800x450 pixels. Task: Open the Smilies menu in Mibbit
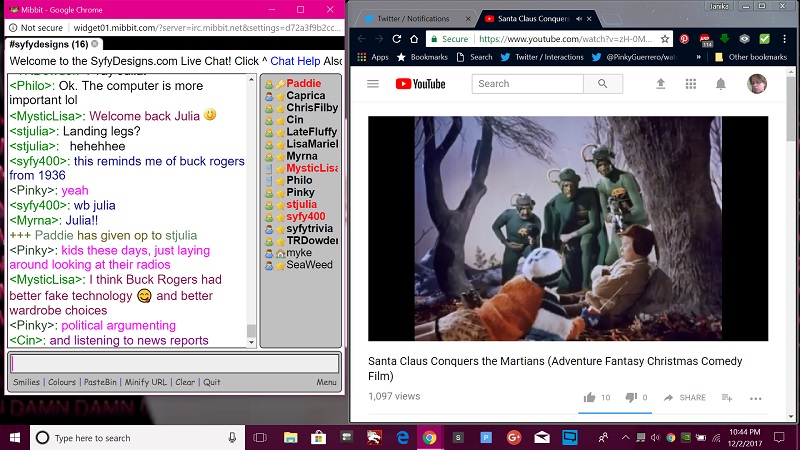coord(27,382)
